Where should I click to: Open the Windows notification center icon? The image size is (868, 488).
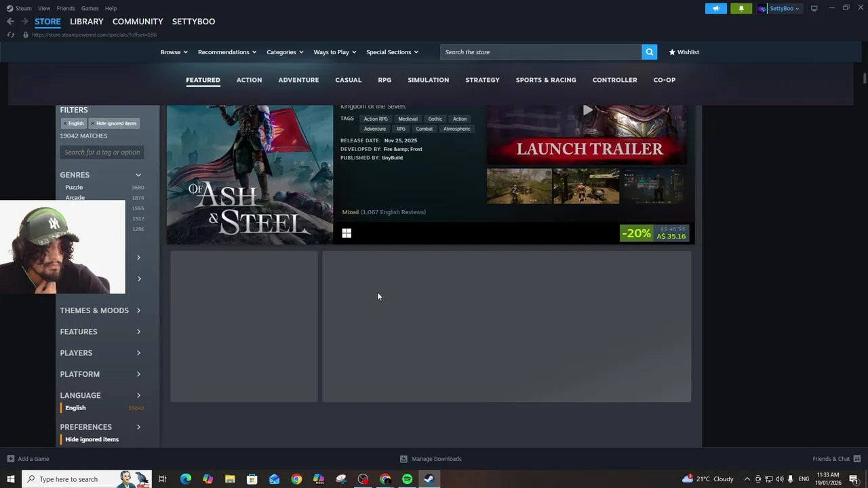point(854,479)
